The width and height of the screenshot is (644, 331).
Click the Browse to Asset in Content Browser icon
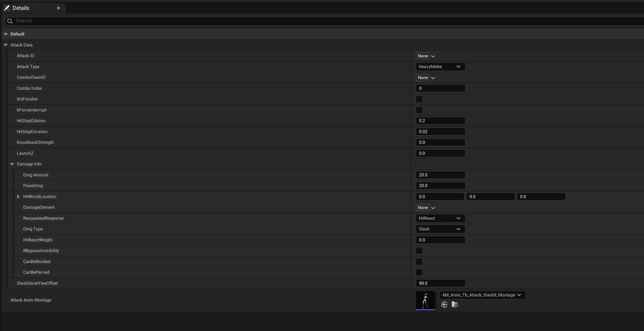coord(454,305)
